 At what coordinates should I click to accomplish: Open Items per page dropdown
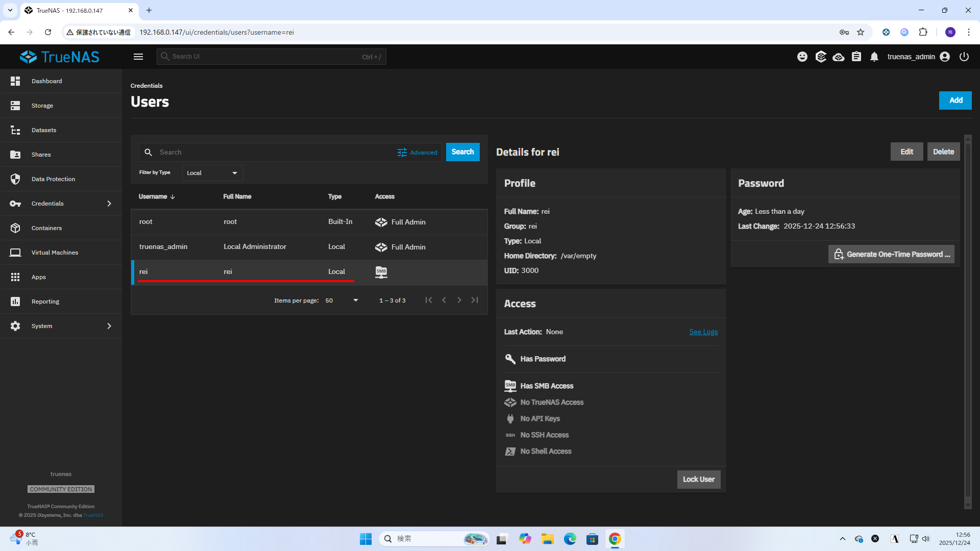pyautogui.click(x=341, y=300)
